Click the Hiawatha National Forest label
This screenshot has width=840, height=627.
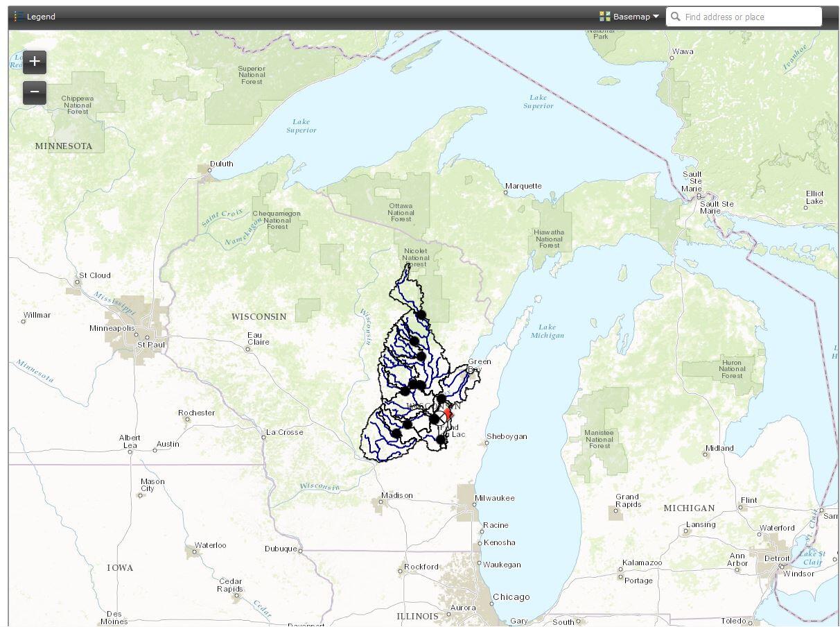click(x=549, y=239)
